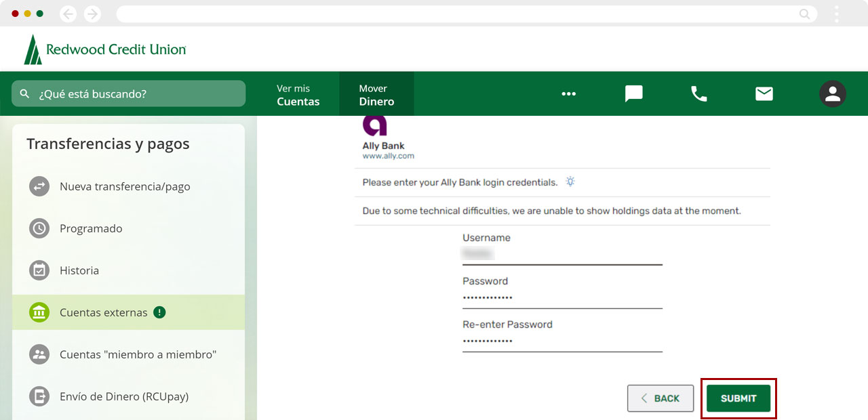
Task: Click the Re-enter Password field
Action: (x=562, y=341)
